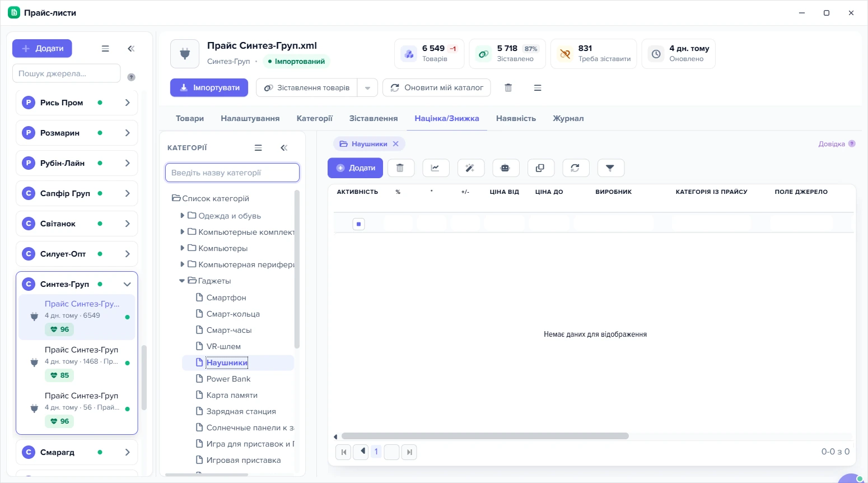Click the horizontal scrollbar under the table
868x483 pixels.
tap(485, 436)
